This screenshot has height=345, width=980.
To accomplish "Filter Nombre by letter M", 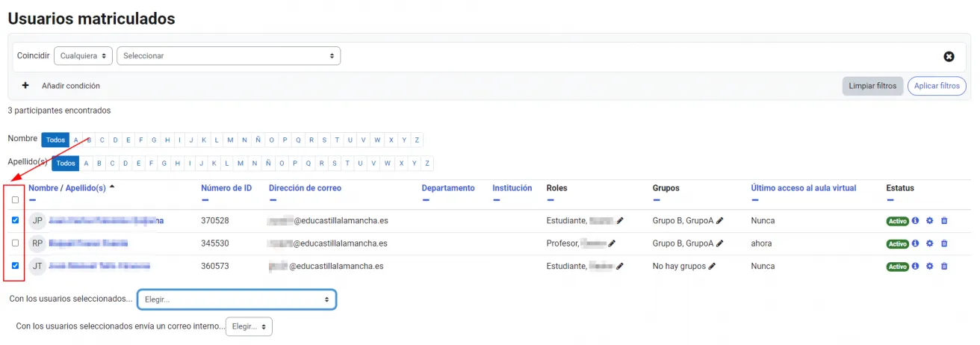I will pyautogui.click(x=231, y=140).
